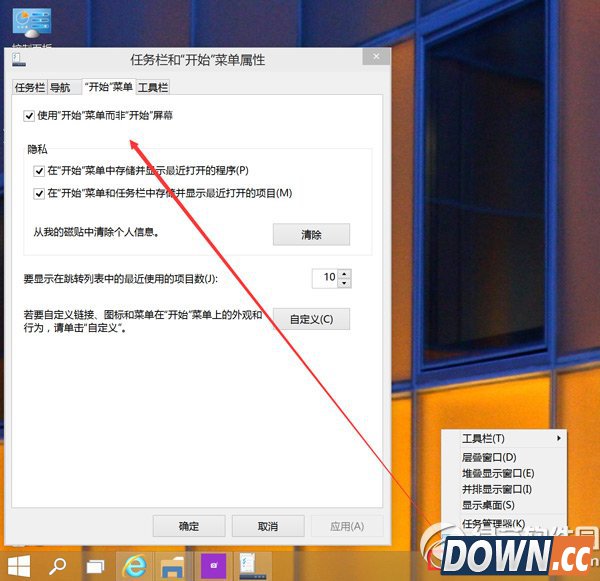
Task: Open File Explorer from the taskbar
Action: tap(173, 566)
